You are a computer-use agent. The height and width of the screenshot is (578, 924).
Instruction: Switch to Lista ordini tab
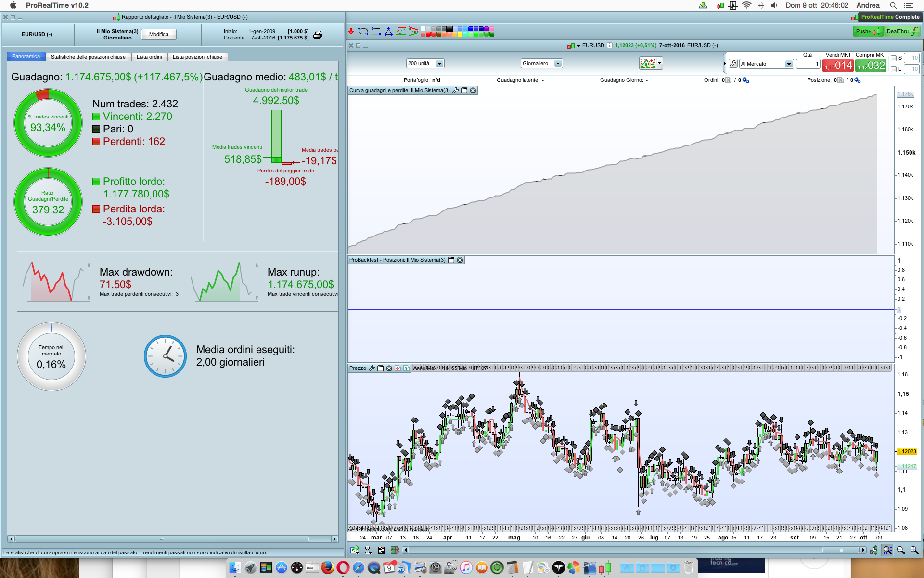click(149, 57)
